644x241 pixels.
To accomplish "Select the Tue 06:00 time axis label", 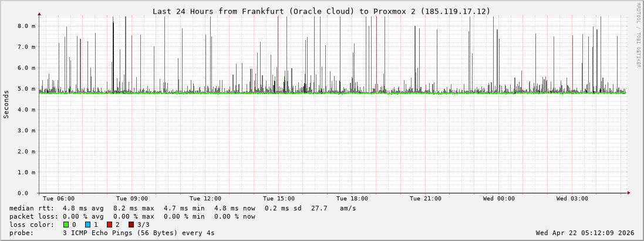I will (59, 199).
